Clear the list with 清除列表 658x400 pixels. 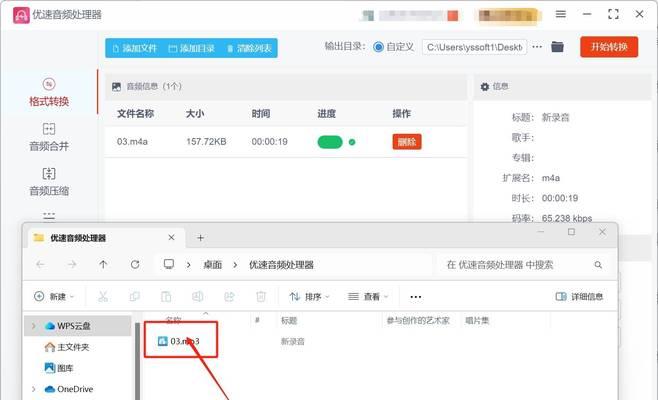[x=249, y=48]
